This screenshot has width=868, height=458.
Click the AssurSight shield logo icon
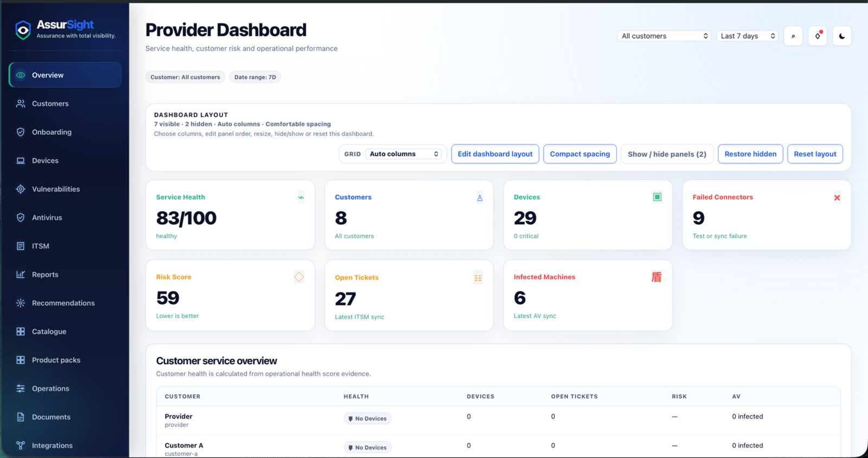pos(23,30)
